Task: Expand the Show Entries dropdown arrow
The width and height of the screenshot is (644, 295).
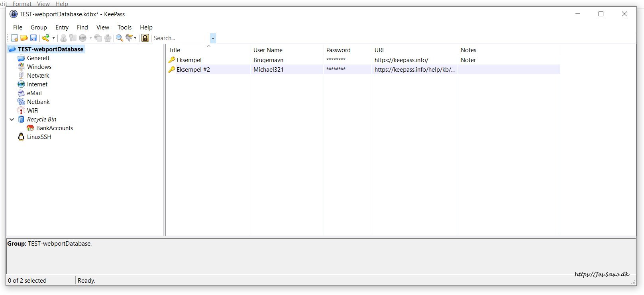Action: pos(135,38)
